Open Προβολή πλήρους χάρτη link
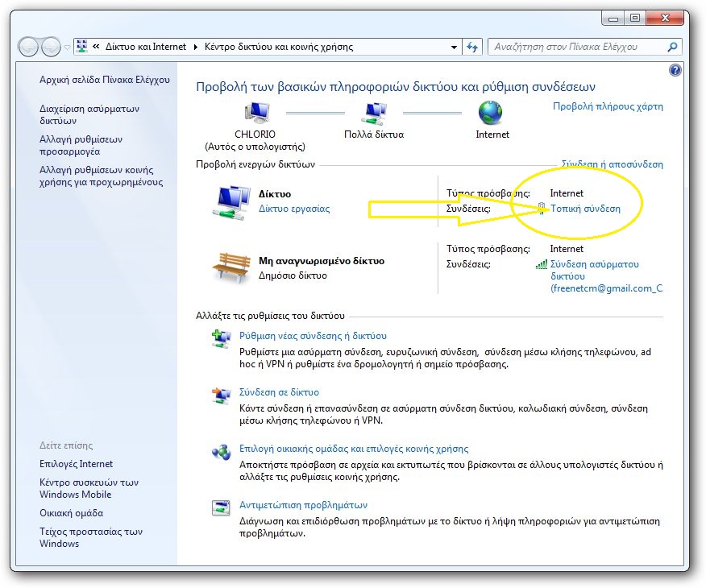 [608, 106]
